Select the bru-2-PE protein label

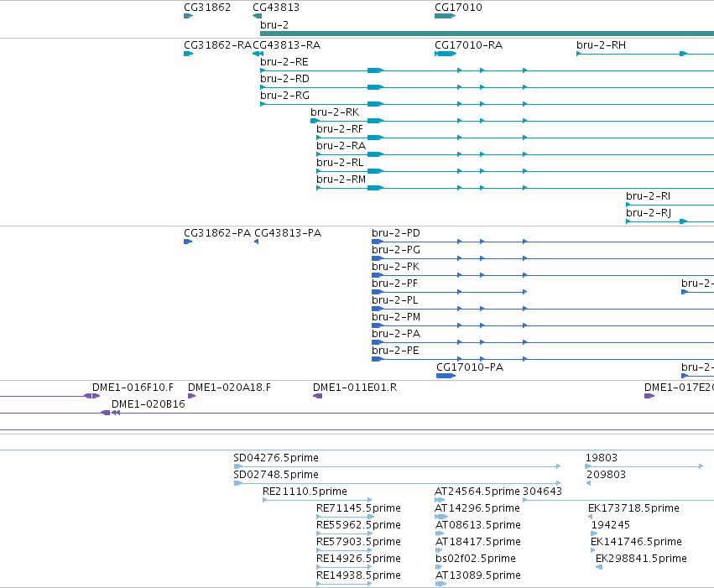(395, 351)
